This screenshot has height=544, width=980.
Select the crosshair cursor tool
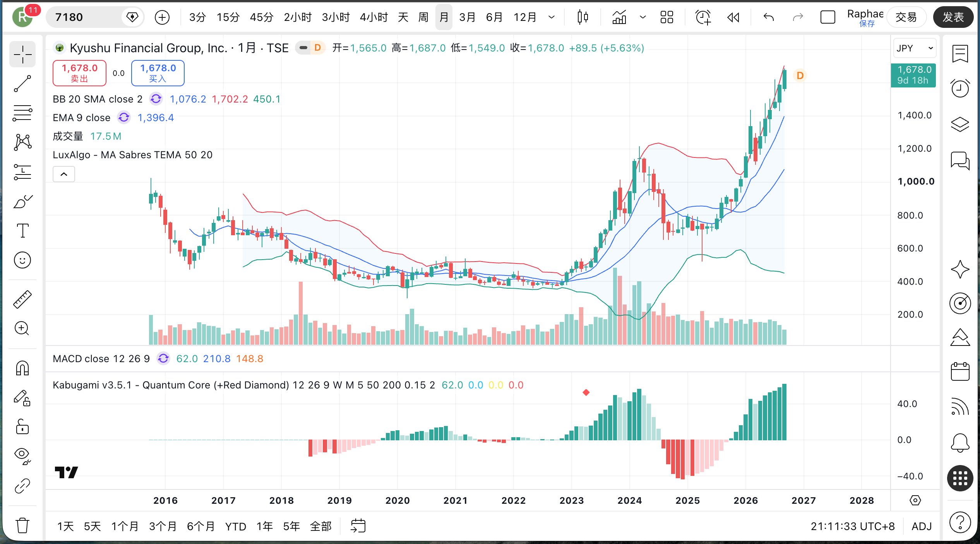point(22,55)
